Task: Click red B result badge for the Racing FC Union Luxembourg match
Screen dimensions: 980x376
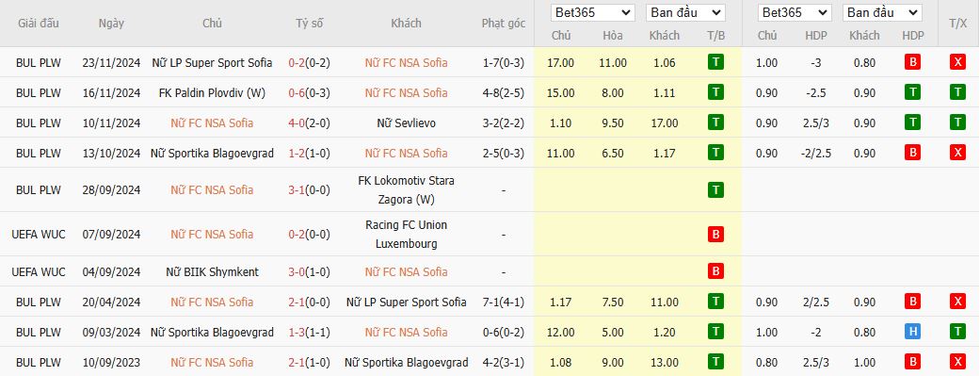Action: click(715, 234)
